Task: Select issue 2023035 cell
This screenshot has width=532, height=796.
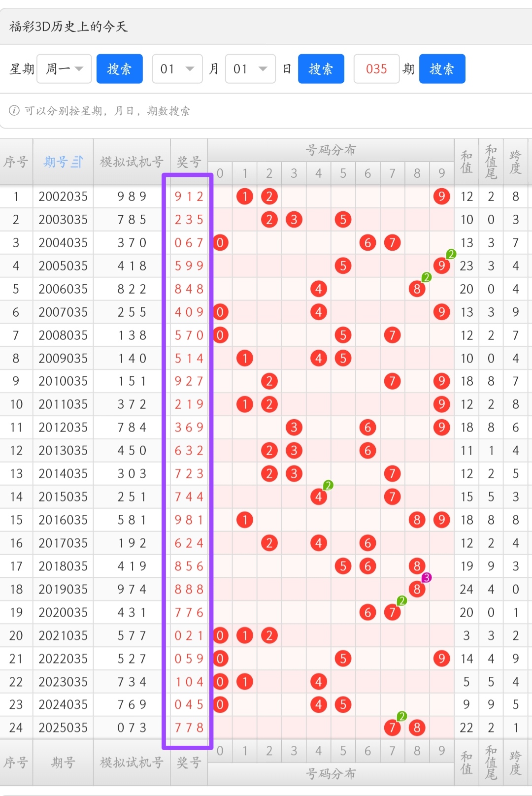Action: tap(63, 682)
